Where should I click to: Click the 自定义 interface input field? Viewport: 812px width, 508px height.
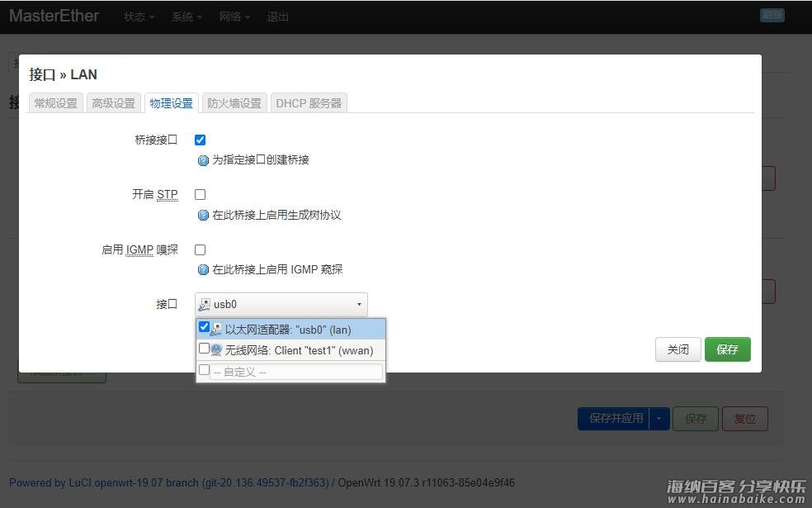click(296, 372)
